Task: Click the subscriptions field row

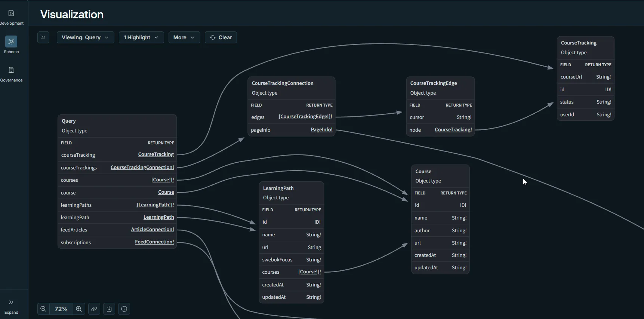Action: coord(117,242)
